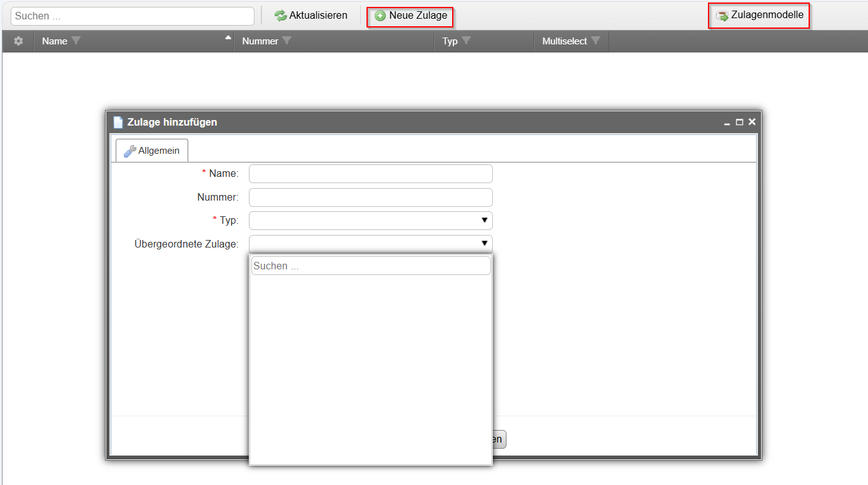Viewport: 868px width, 485px height.
Task: Click the Aktualisieren refresh button
Action: tap(311, 16)
